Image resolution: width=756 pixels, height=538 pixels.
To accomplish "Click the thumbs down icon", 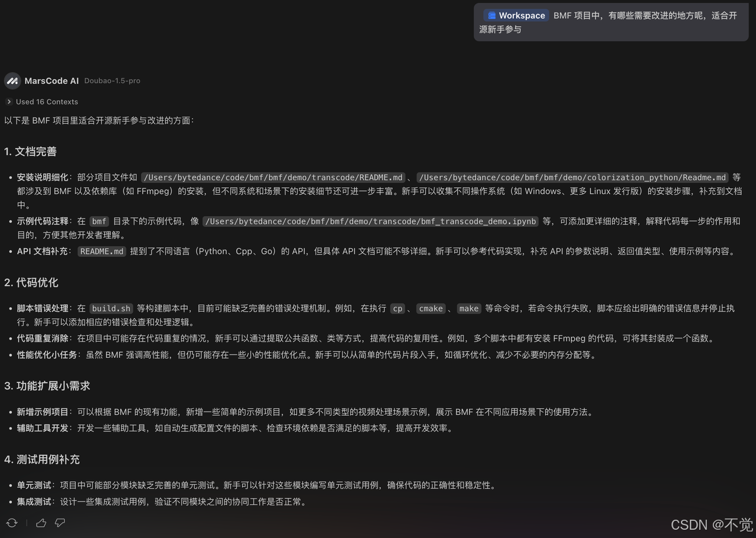I will pos(60,523).
